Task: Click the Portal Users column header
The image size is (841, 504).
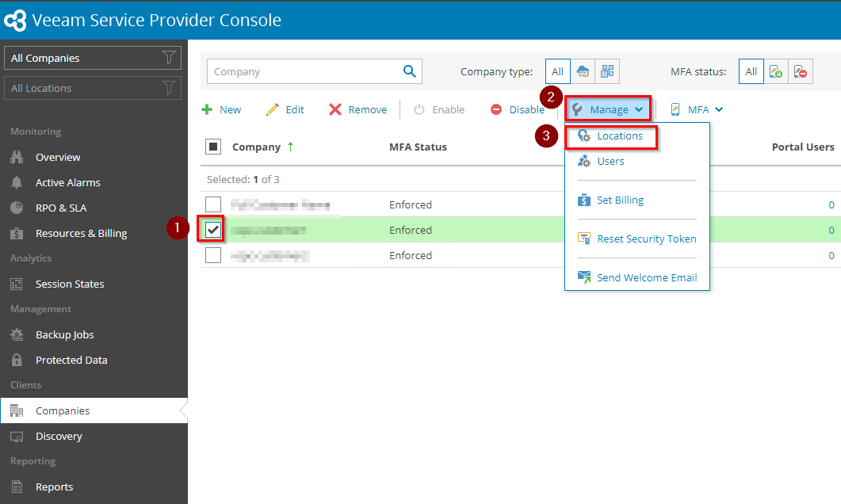Action: coord(803,147)
